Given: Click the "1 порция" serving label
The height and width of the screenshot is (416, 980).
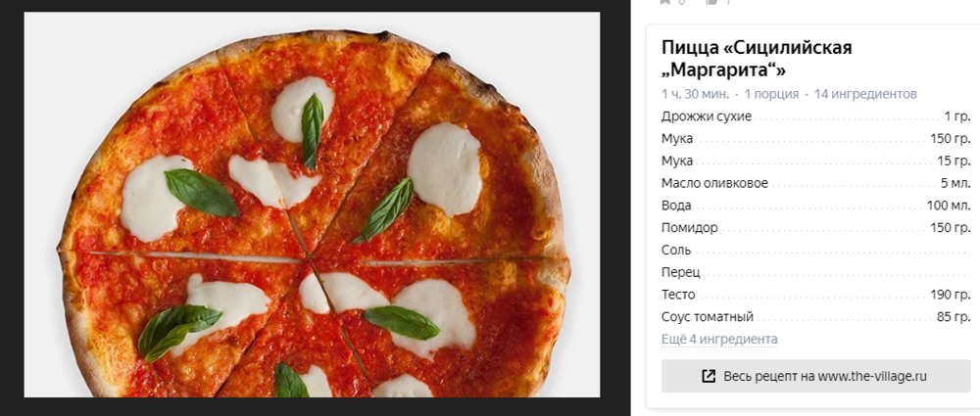Looking at the screenshot, I should 771,94.
